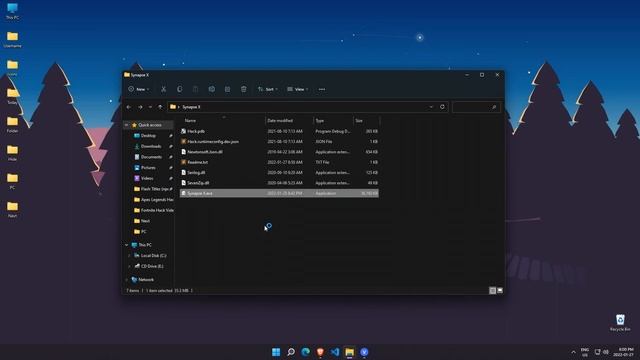Open Pictures in Quick access
The width and height of the screenshot is (640, 360).
pyautogui.click(x=148, y=167)
